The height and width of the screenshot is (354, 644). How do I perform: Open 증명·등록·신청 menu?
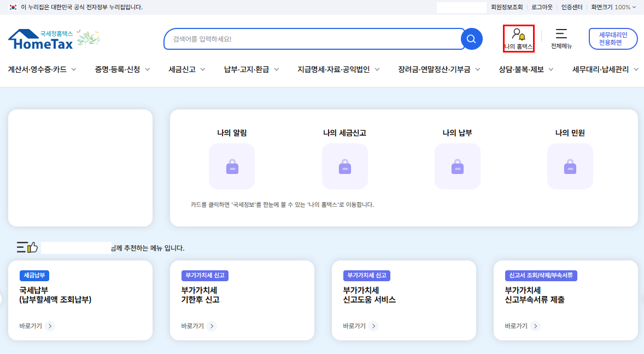coord(122,69)
